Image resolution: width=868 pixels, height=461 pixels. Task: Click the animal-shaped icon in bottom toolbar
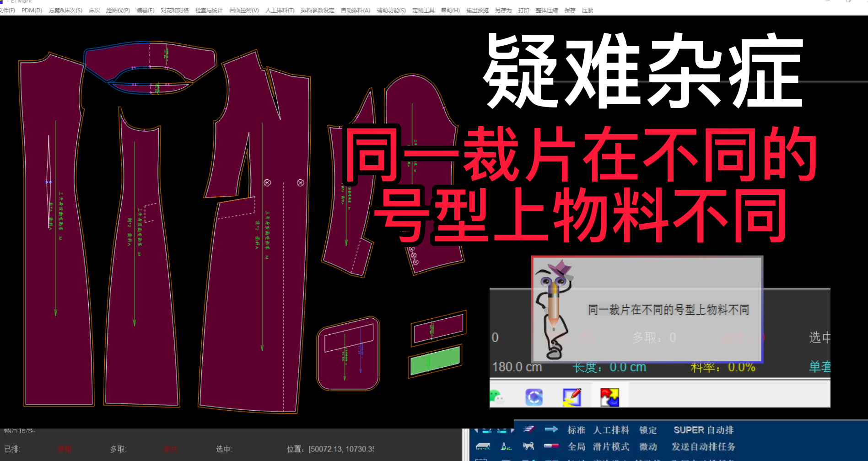tap(529, 446)
